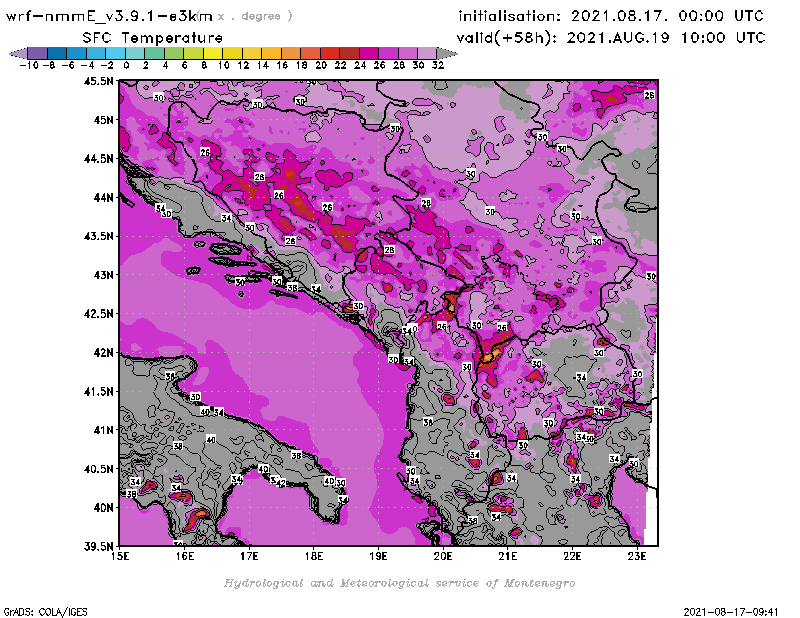Pick the 28 to 30 legend swatch

pyautogui.click(x=408, y=53)
